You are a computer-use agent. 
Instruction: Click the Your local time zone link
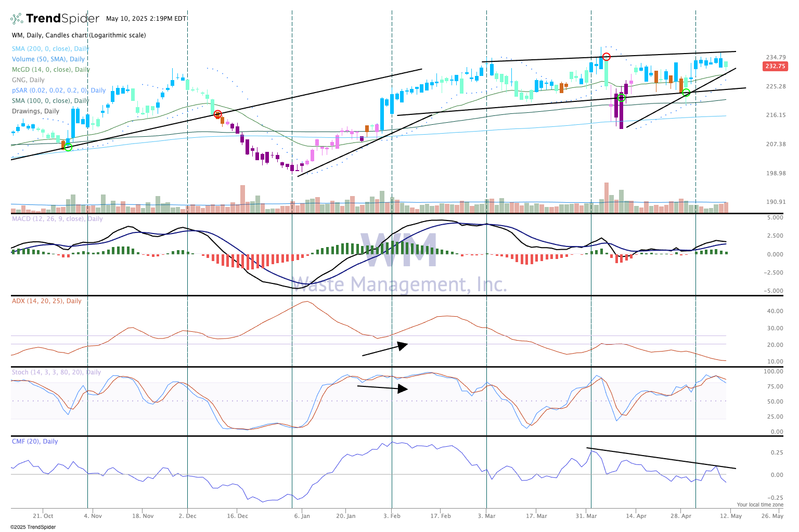point(759,505)
